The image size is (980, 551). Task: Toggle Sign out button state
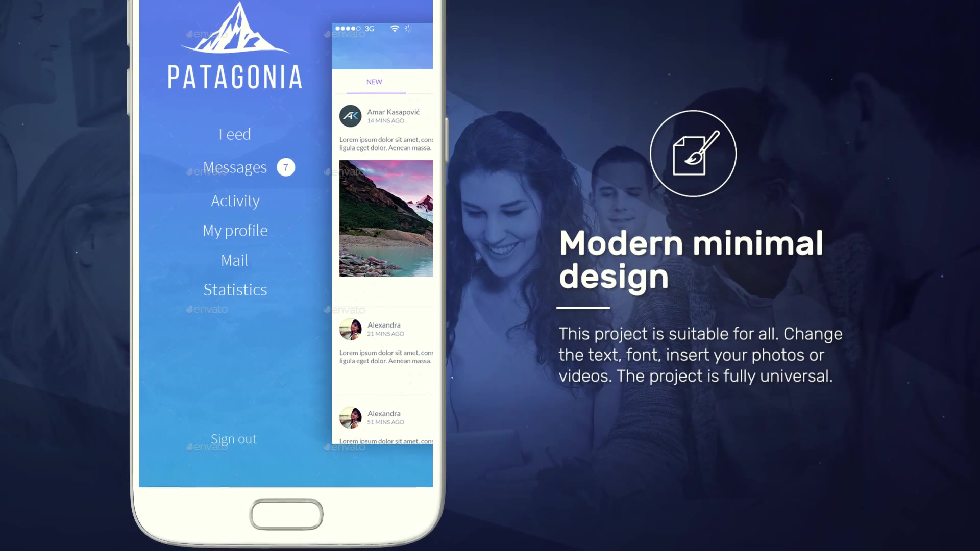tap(234, 438)
